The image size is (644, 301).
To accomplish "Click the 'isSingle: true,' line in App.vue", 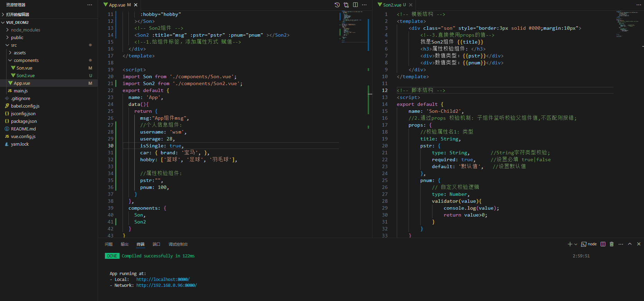I will [162, 146].
